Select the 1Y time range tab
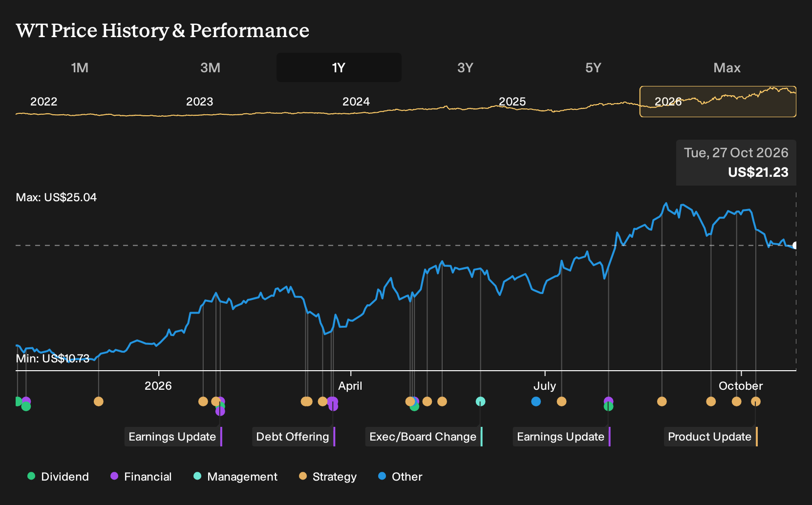The width and height of the screenshot is (812, 505). point(339,67)
